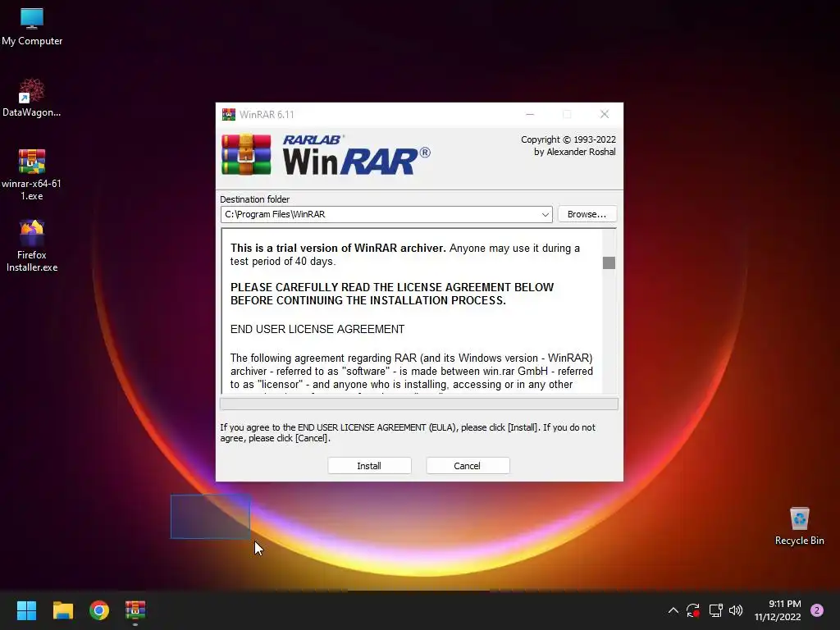Click the WinRAR 6.11 window title

(x=267, y=114)
